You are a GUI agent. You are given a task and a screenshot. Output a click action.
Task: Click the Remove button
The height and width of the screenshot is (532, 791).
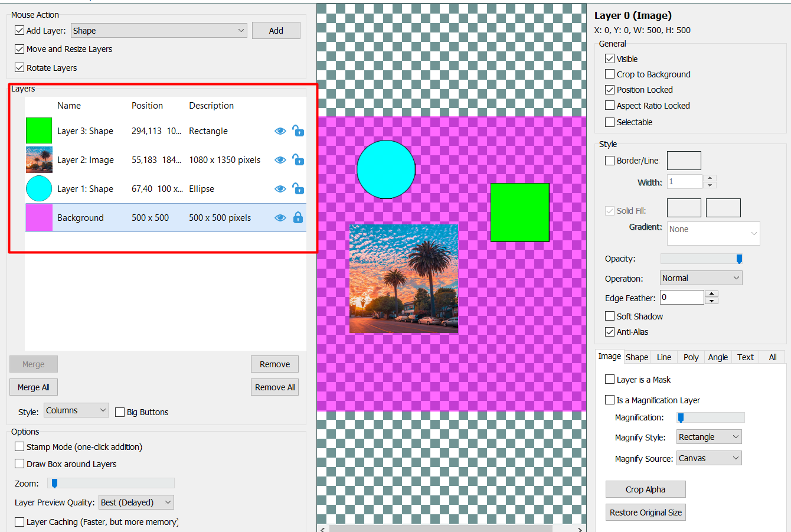tap(275, 364)
